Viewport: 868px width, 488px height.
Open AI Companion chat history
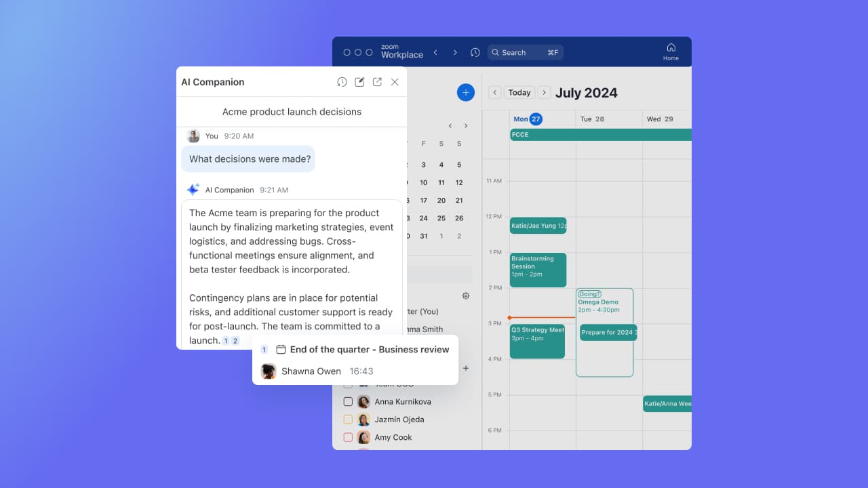tap(342, 82)
